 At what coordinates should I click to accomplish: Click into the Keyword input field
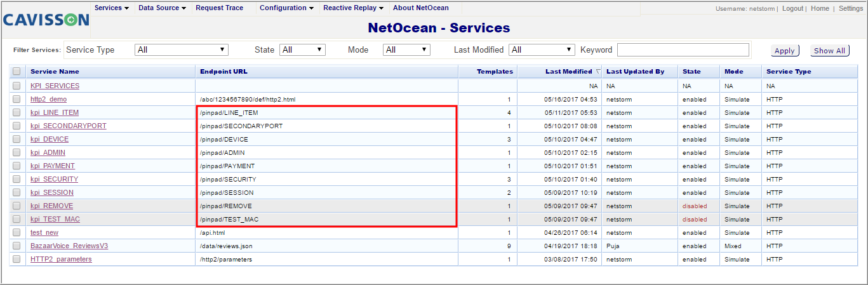pyautogui.click(x=683, y=50)
